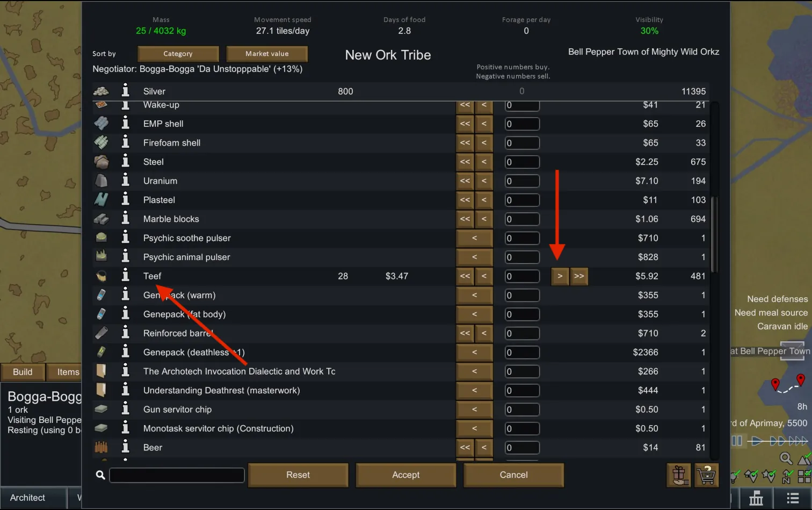The height and width of the screenshot is (510, 812).
Task: Open the Architect tab
Action: [28, 498]
